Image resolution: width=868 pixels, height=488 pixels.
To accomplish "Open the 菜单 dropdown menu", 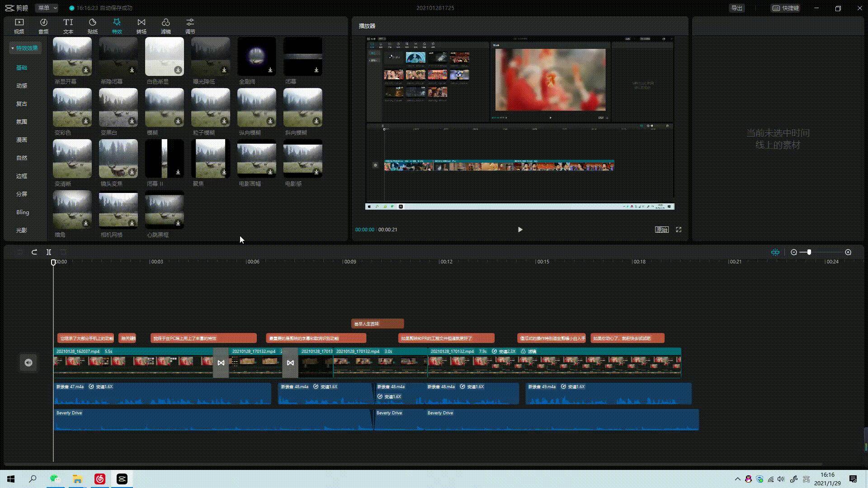I will (47, 8).
